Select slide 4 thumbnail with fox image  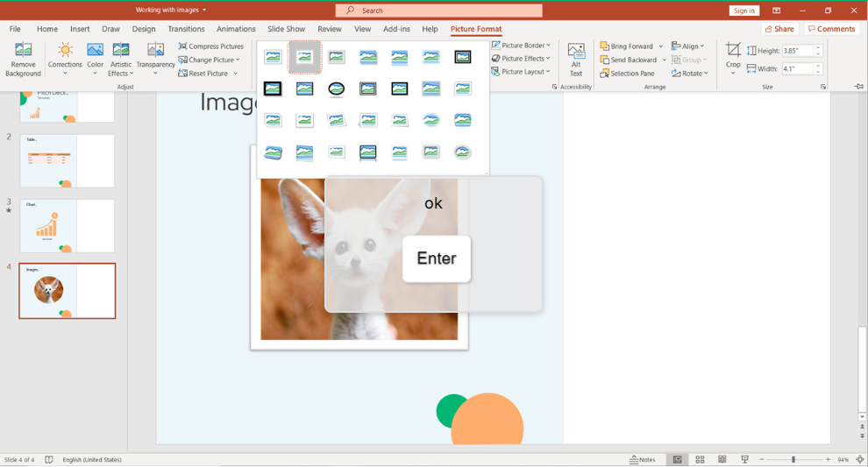(67, 291)
